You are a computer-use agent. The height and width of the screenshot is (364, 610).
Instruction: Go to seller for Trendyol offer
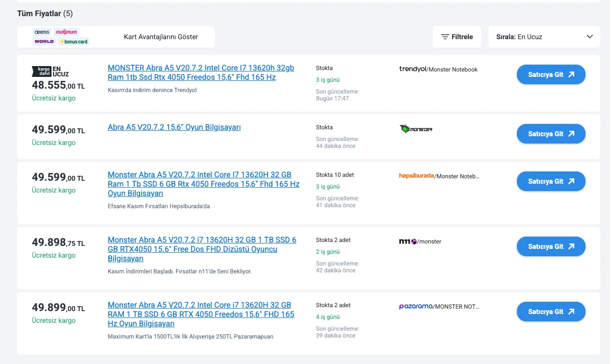551,74
